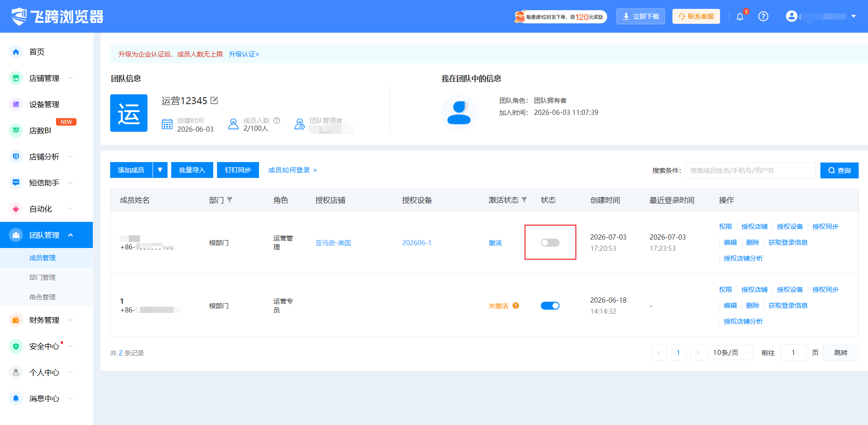The image size is (868, 425).
Task: Click the help question mark icon
Action: point(763,16)
